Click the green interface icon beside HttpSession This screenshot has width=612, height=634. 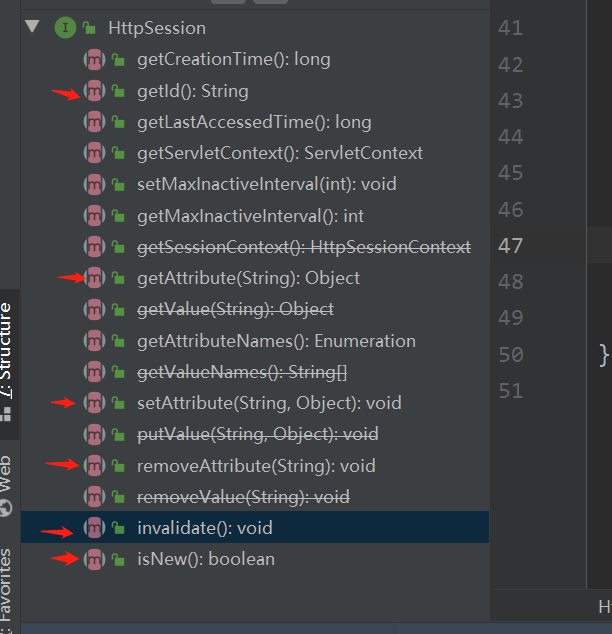[65, 27]
